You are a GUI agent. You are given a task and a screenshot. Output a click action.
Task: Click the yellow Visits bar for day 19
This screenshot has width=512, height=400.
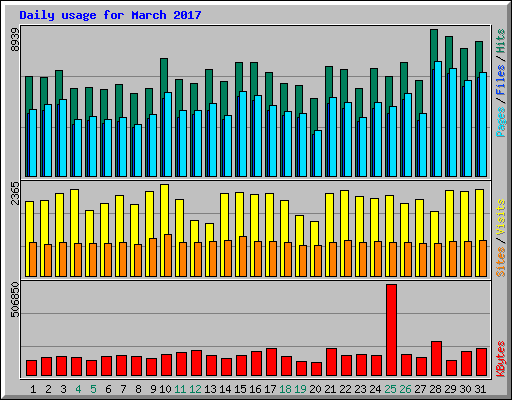click(x=299, y=230)
